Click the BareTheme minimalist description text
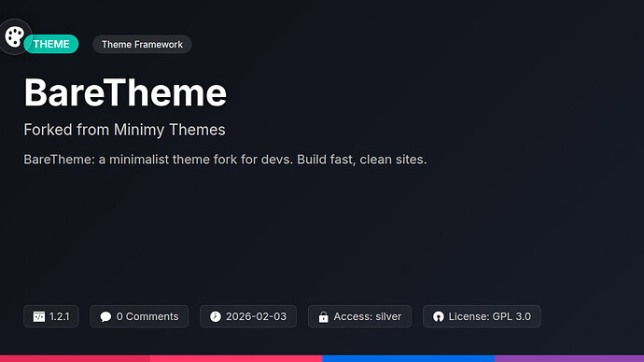The width and height of the screenshot is (644, 362). [225, 160]
